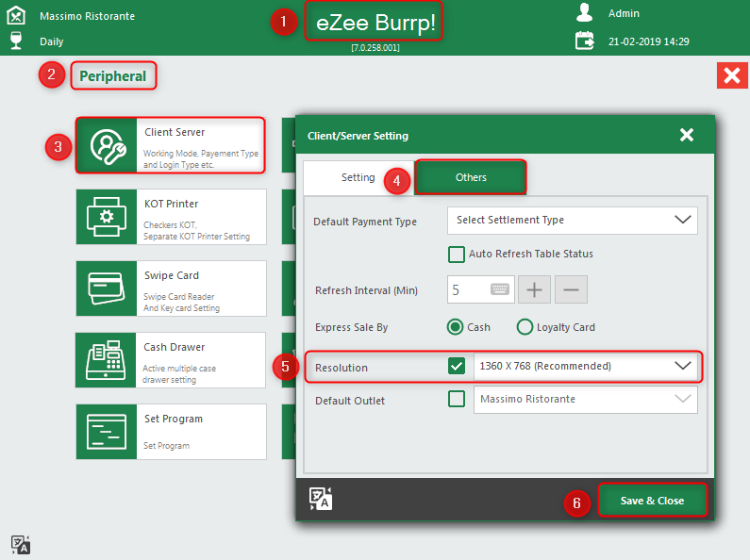The width and height of the screenshot is (750, 560).
Task: Click the version number 7.0.258.001 text
Action: [375, 48]
